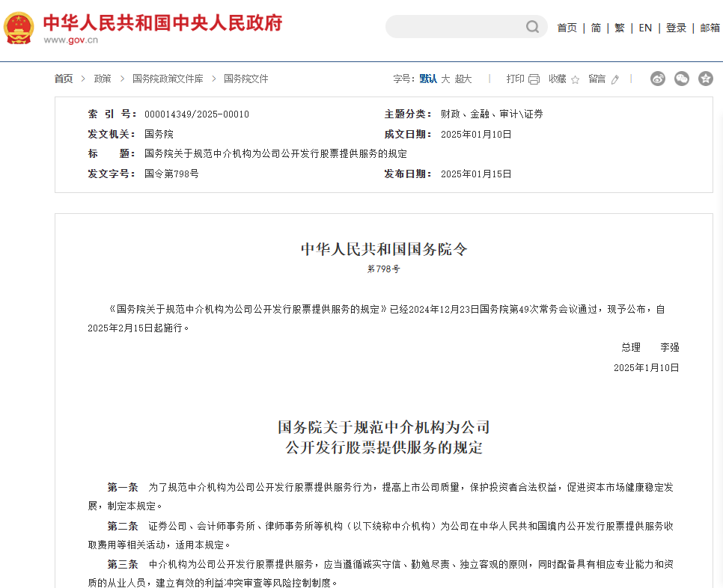723x588 pixels.
Task: Click the www.gov.cn URL text
Action: [x=70, y=40]
